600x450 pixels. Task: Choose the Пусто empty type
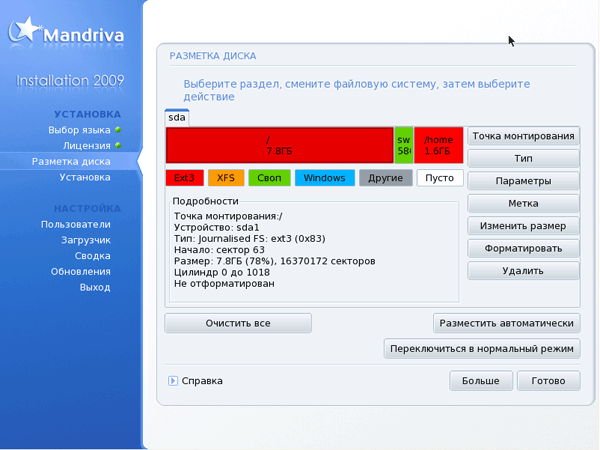click(x=440, y=178)
